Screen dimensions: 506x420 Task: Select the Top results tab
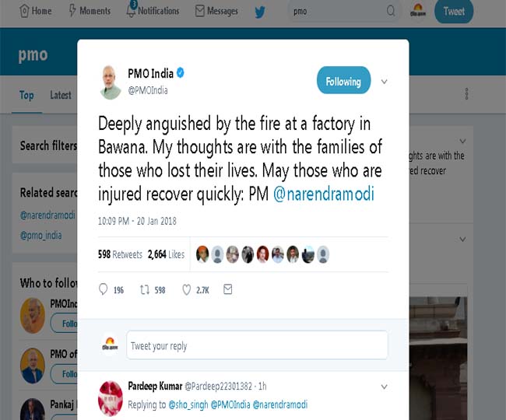tap(26, 95)
